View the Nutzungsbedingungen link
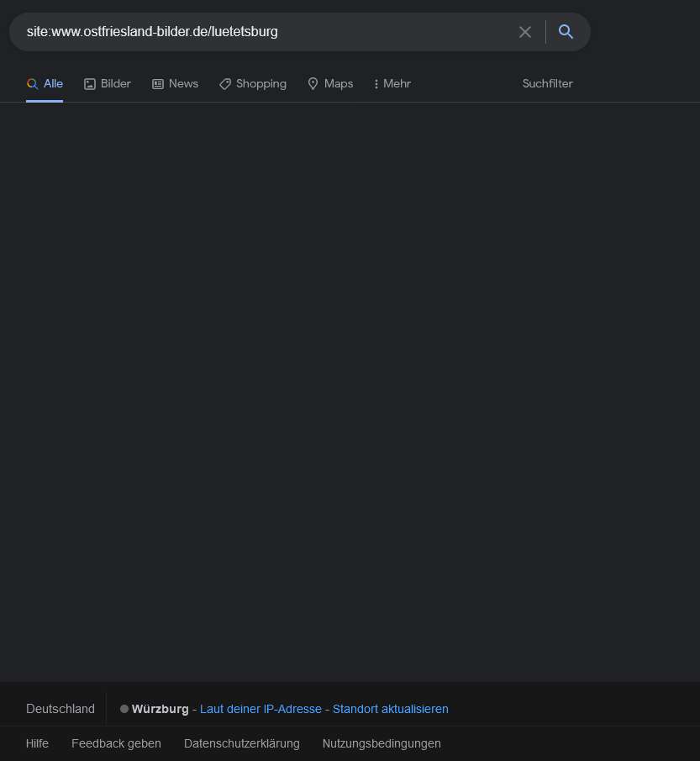This screenshot has width=700, height=761. click(382, 743)
